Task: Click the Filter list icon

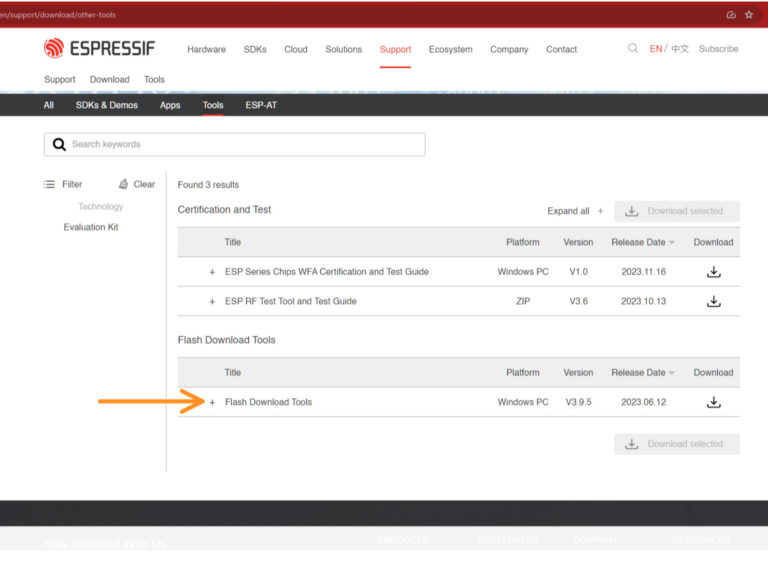Action: (x=50, y=184)
